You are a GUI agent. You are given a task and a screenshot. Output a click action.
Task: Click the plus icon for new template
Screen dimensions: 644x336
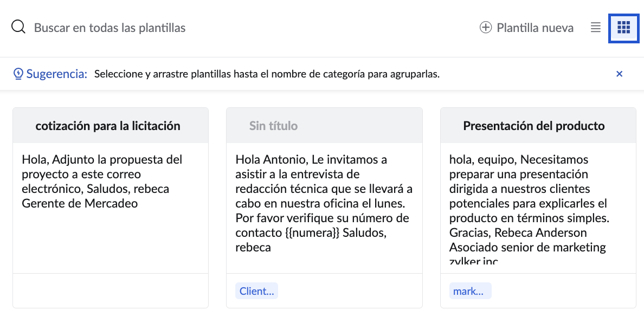pyautogui.click(x=486, y=27)
